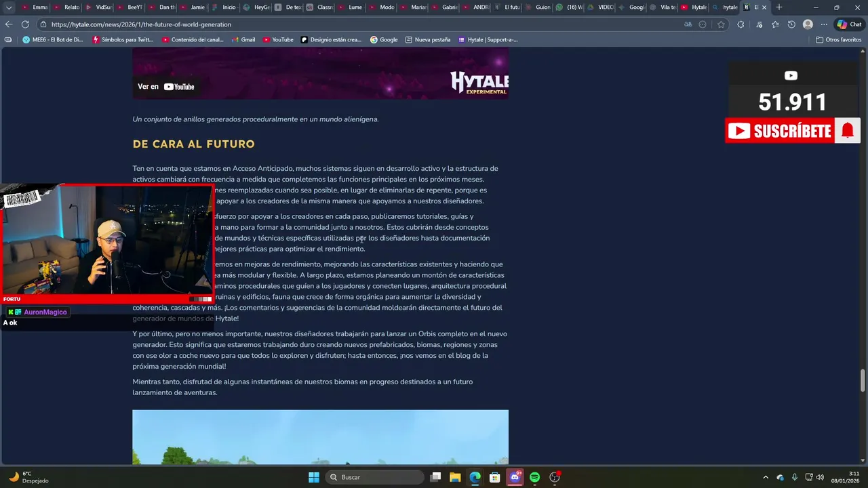Open Microsoft Store taskbar icon
Image resolution: width=868 pixels, height=488 pixels.
(x=495, y=477)
